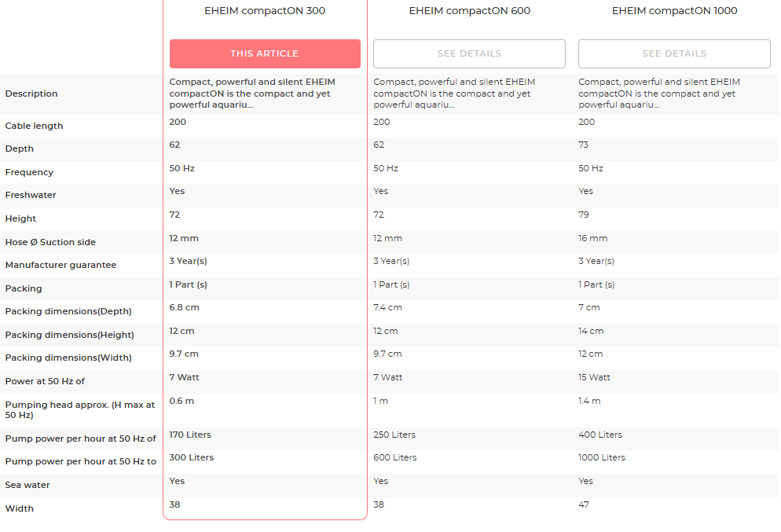Click the 1.4 m pumping head value
The height and width of the screenshot is (532, 781).
589,401
